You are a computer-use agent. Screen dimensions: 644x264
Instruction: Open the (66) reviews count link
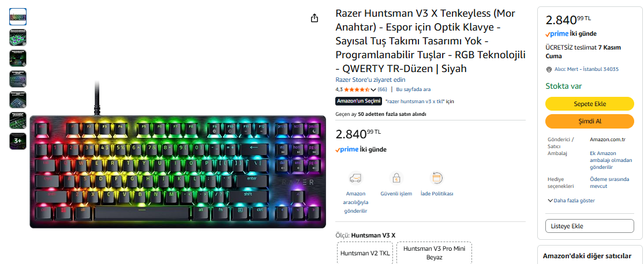[382, 89]
